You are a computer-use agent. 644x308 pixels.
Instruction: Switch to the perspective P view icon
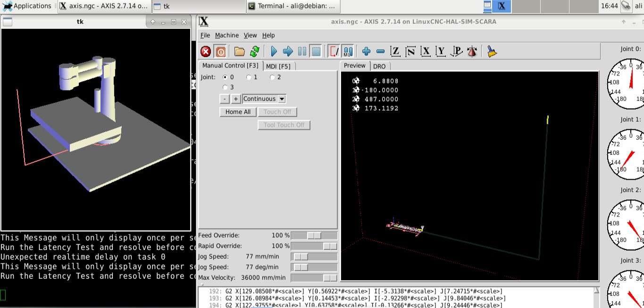456,51
